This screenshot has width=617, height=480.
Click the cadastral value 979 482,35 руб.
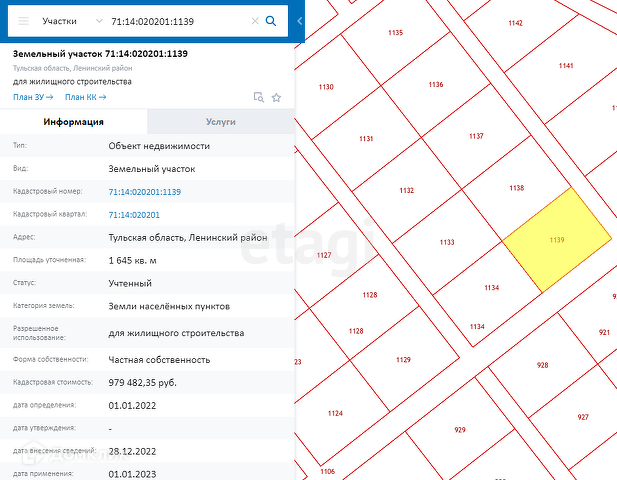[x=142, y=382]
